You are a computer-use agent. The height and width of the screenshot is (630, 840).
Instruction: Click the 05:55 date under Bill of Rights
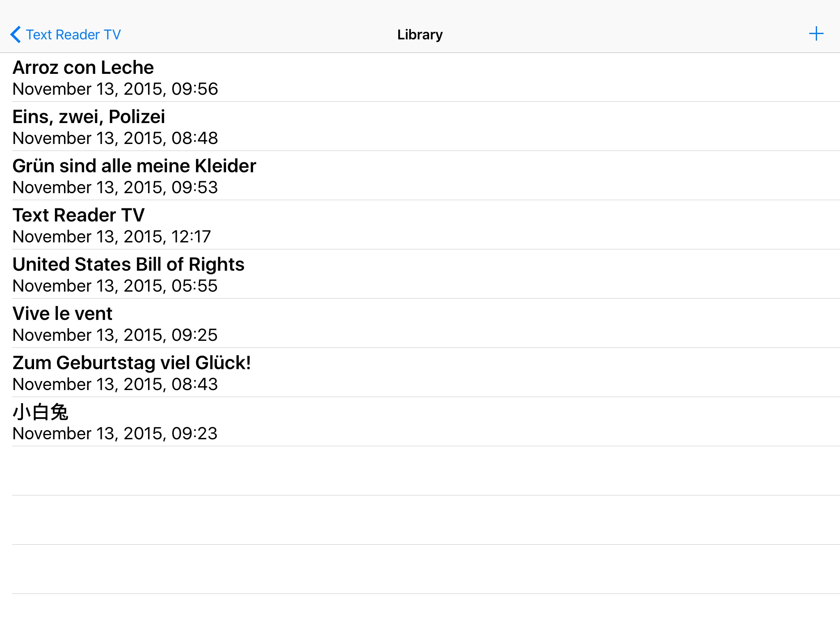(115, 286)
